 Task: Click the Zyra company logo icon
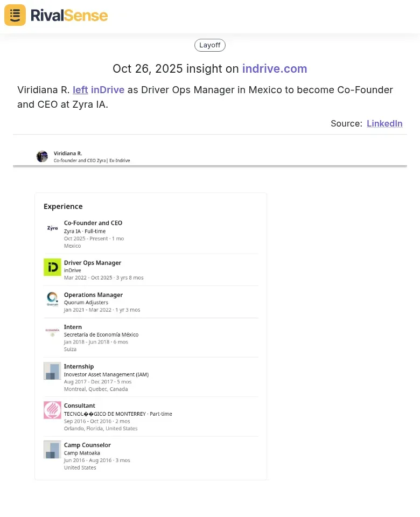click(52, 228)
